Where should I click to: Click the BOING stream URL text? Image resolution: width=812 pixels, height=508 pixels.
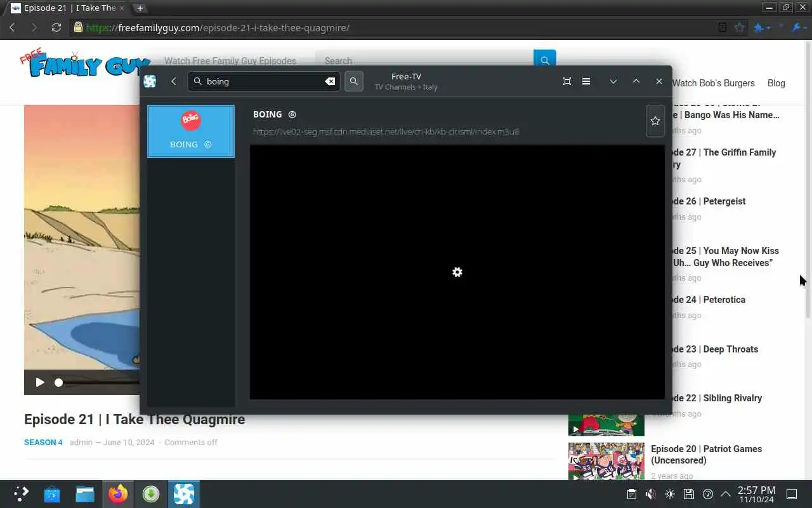click(x=386, y=131)
